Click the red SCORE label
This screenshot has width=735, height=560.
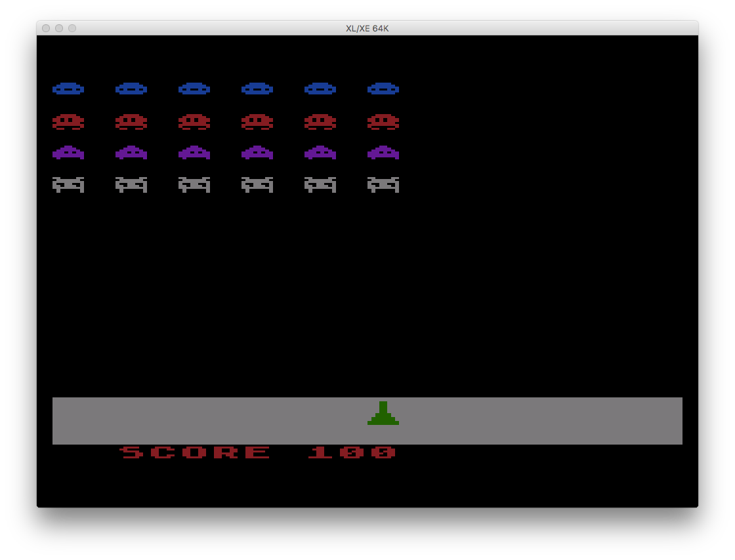pos(194,452)
